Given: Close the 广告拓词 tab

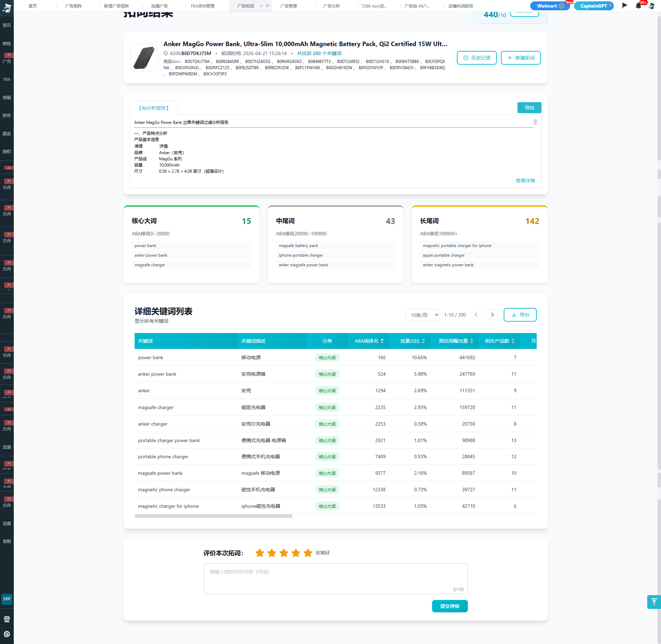Looking at the screenshot, I should coord(267,6).
